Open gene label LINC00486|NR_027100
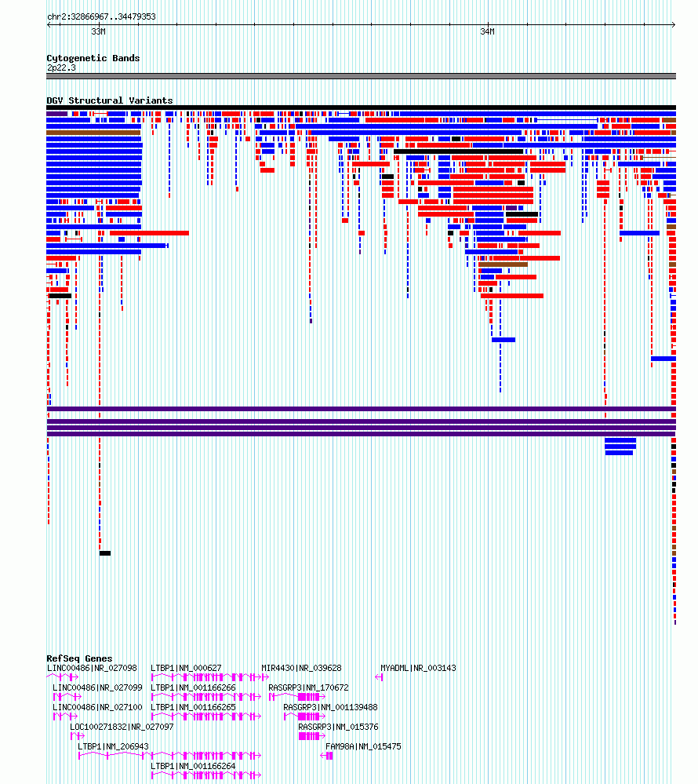The height and width of the screenshot is (784, 698). (97, 708)
